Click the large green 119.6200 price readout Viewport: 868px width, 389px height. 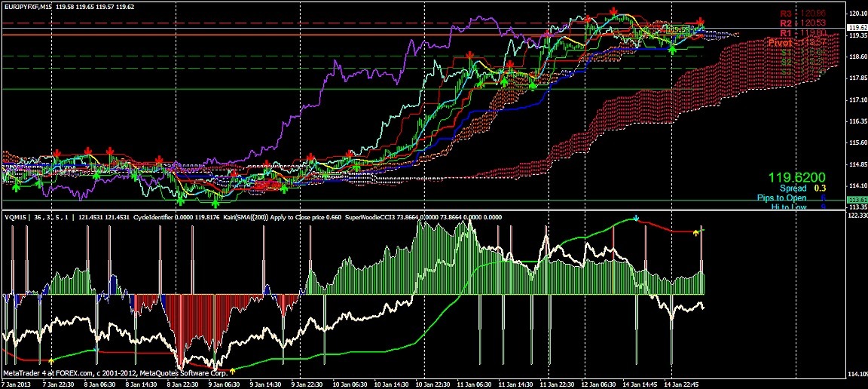(x=797, y=177)
